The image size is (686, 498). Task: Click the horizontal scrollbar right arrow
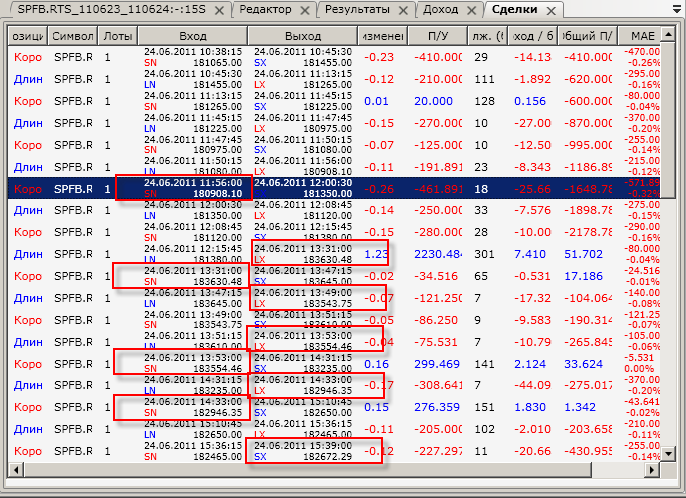(x=652, y=470)
